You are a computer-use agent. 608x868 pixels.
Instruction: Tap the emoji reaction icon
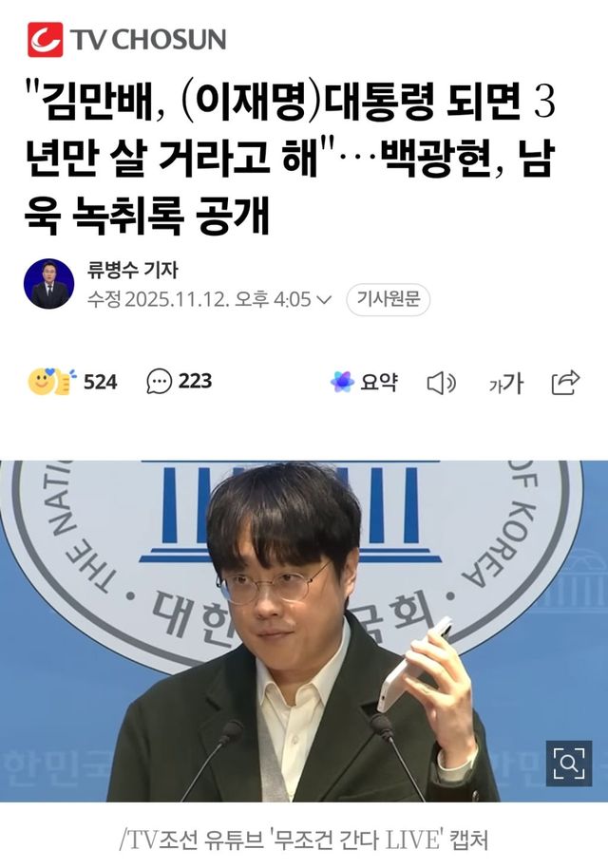tap(51, 382)
